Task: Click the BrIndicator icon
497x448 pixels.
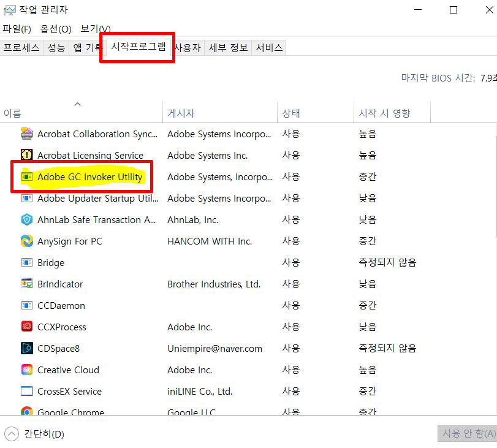Action: coord(26,284)
